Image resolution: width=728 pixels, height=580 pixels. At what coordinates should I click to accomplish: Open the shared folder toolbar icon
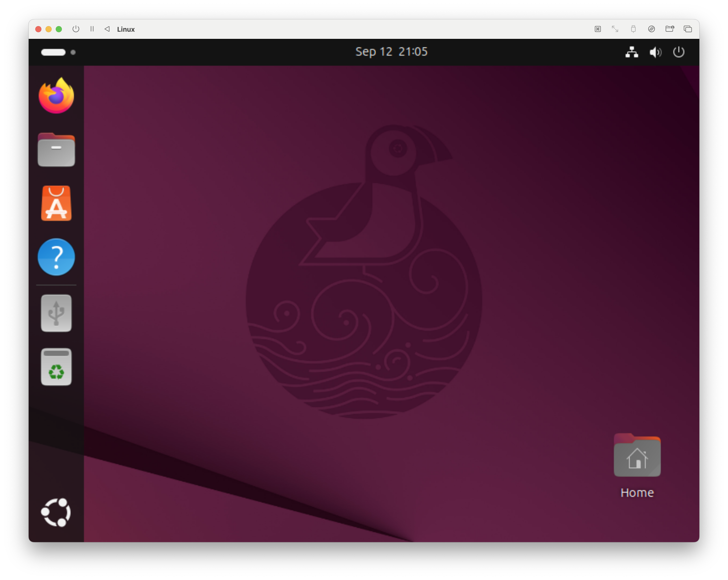pos(669,29)
